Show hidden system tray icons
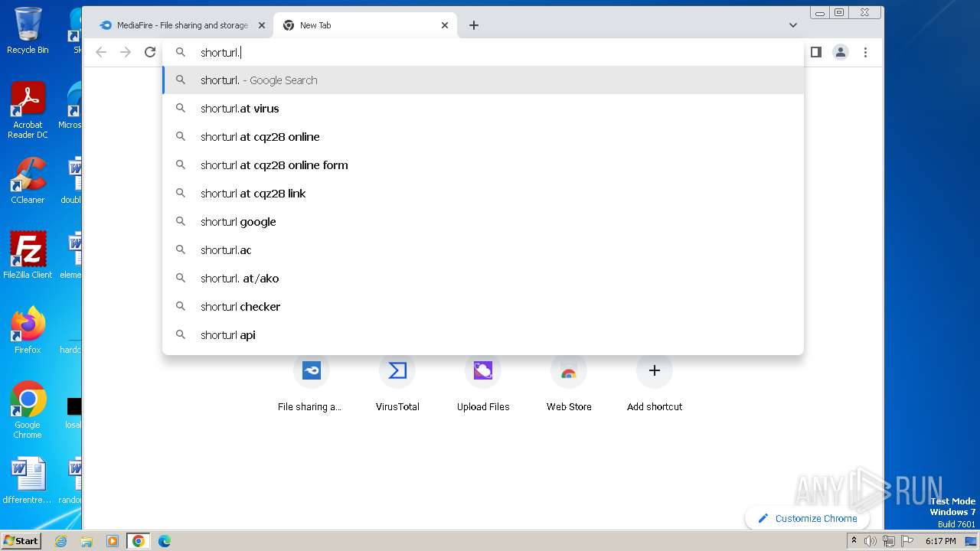980x551 pixels. pos(854,541)
